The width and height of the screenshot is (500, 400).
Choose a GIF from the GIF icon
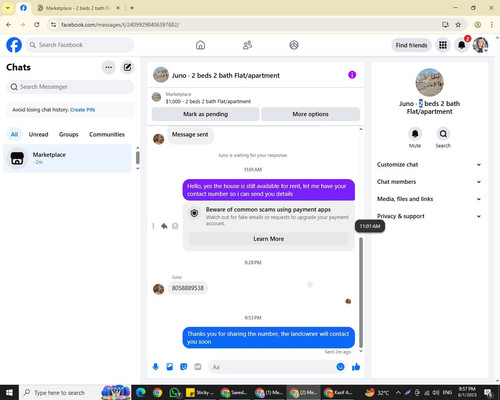[x=198, y=367]
